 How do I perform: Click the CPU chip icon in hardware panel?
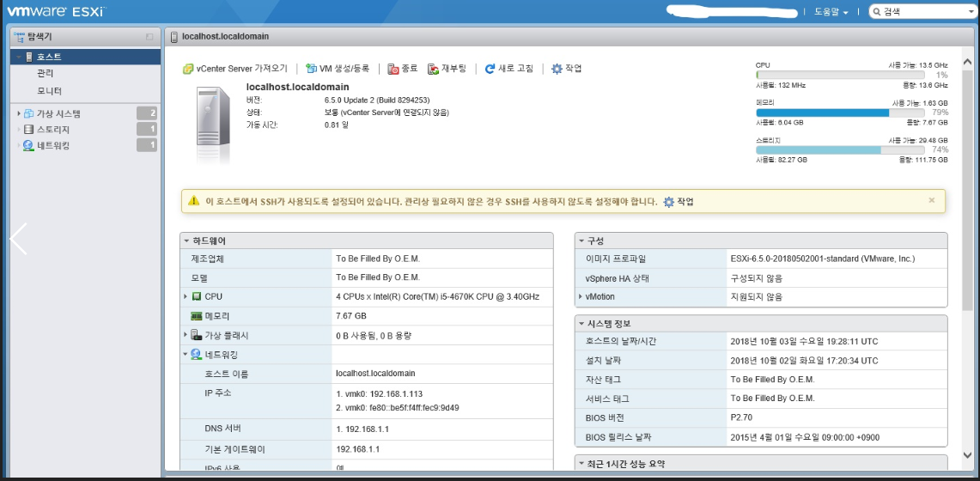196,296
